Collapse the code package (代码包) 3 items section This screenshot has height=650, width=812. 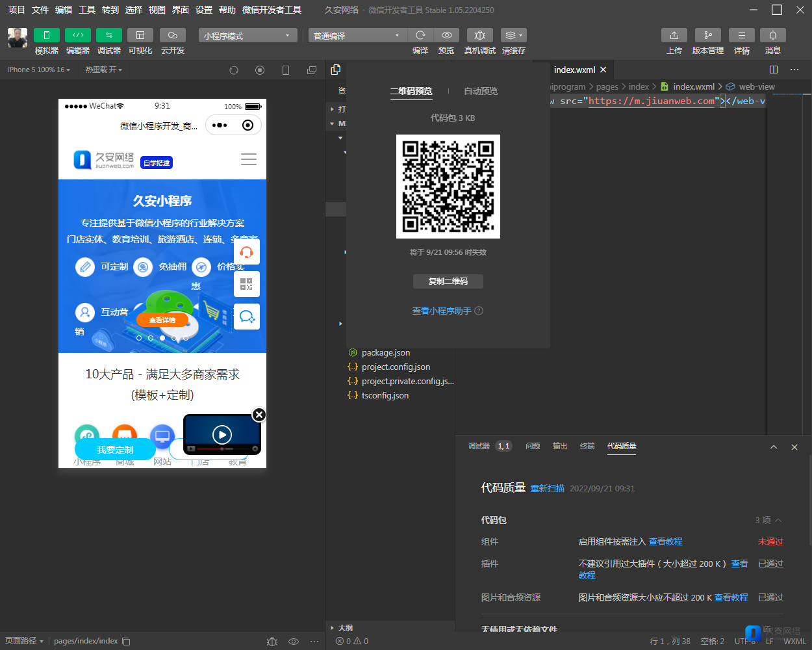coord(768,520)
